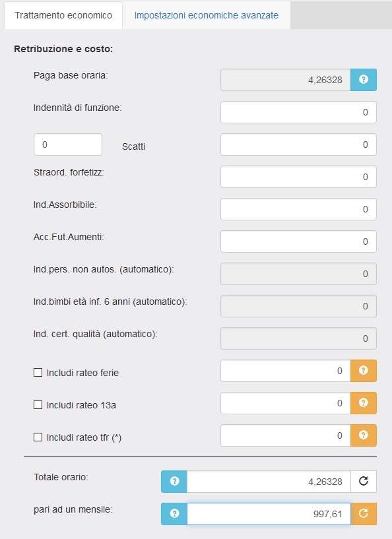This screenshot has width=392, height=539.
Task: Select the Trattamento economico tab
Action: 63,15
